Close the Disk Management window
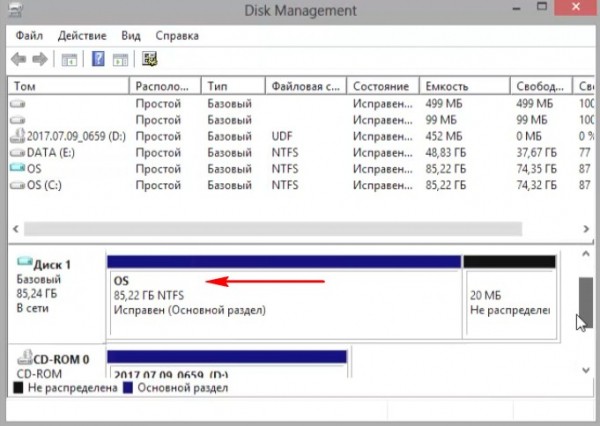The image size is (600, 426). point(576,8)
